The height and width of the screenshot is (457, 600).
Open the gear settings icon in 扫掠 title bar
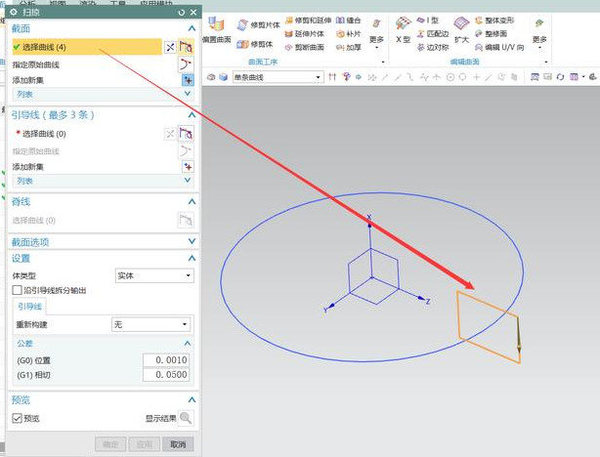pyautogui.click(x=14, y=12)
